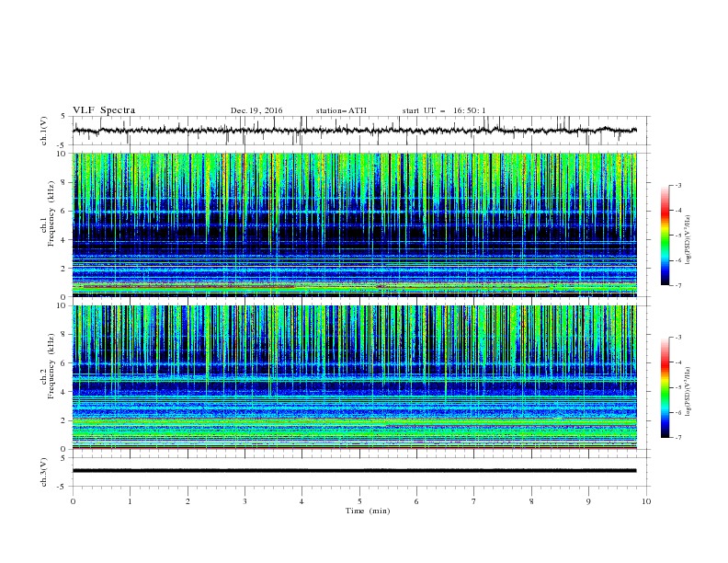This screenshot has height=563, width=728.
Task: Click the "2" kHz tick of ch.2 spectrogram
Action: (x=63, y=420)
